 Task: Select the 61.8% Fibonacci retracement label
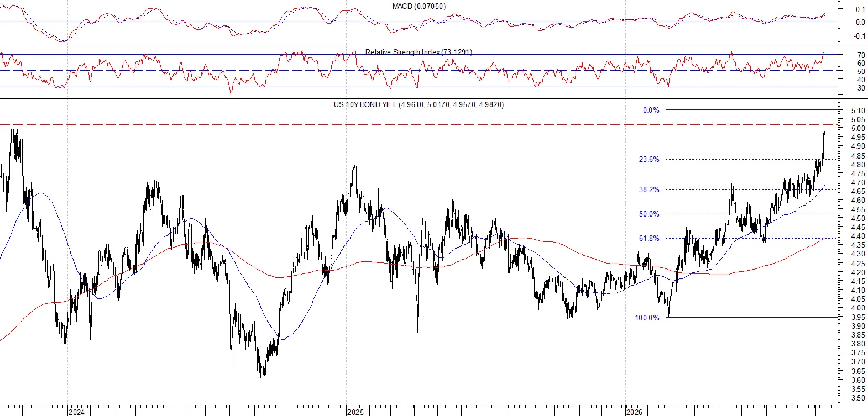click(x=649, y=239)
